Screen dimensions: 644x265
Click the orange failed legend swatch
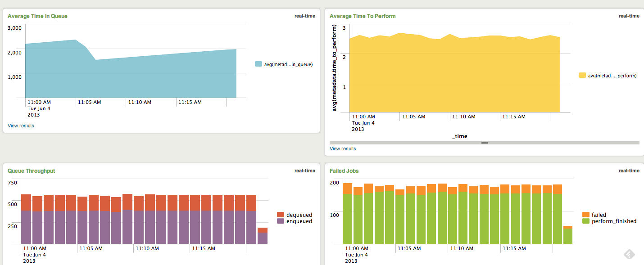[586, 215]
